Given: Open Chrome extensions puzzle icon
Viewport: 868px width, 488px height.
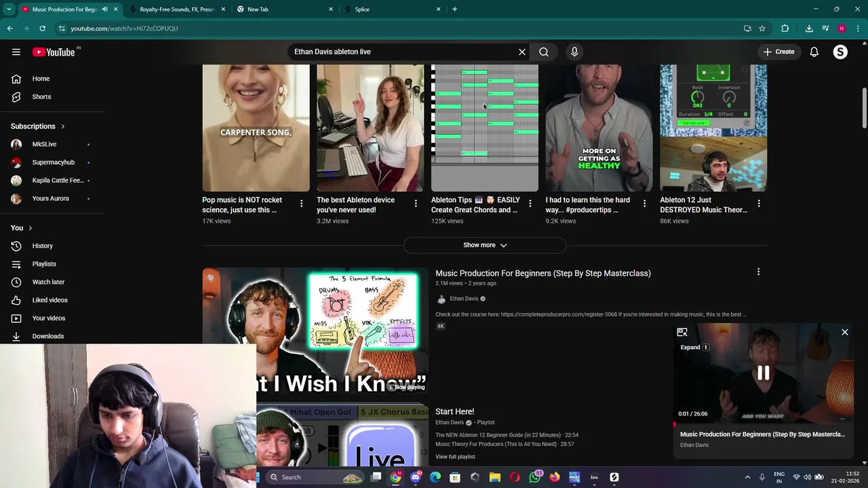Looking at the screenshot, I should point(785,28).
